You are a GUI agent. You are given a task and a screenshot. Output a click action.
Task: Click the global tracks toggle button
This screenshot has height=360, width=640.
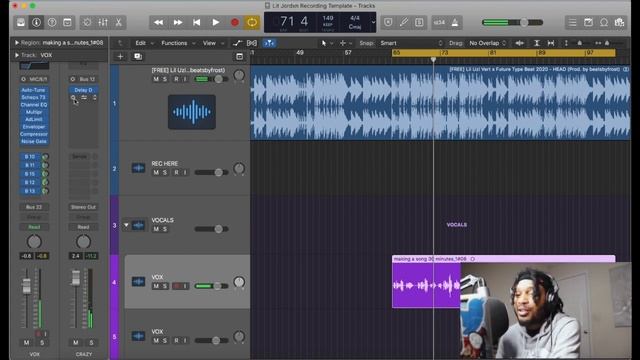point(240,56)
